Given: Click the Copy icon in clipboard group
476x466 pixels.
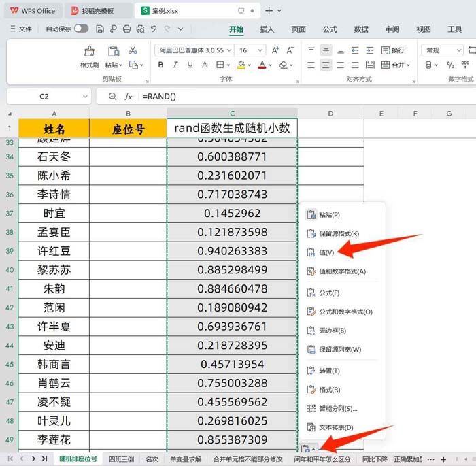Looking at the screenshot, I should pos(133,65).
